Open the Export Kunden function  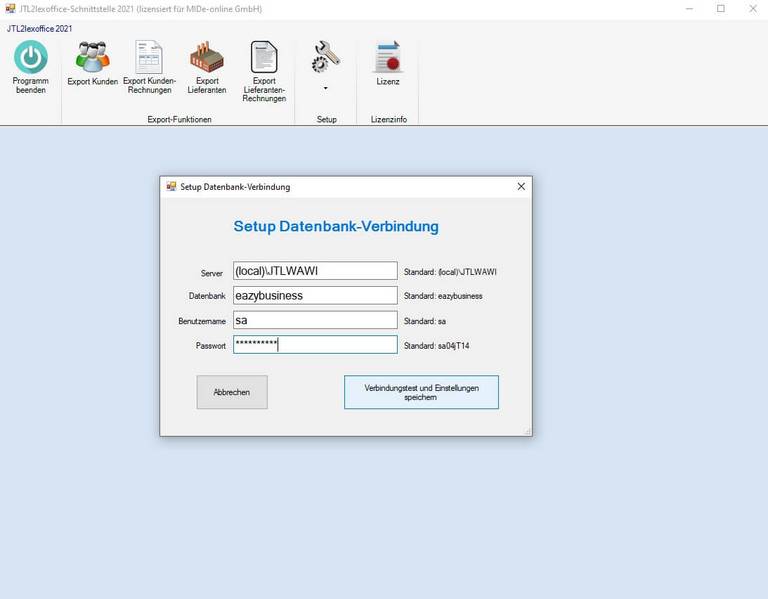point(92,58)
